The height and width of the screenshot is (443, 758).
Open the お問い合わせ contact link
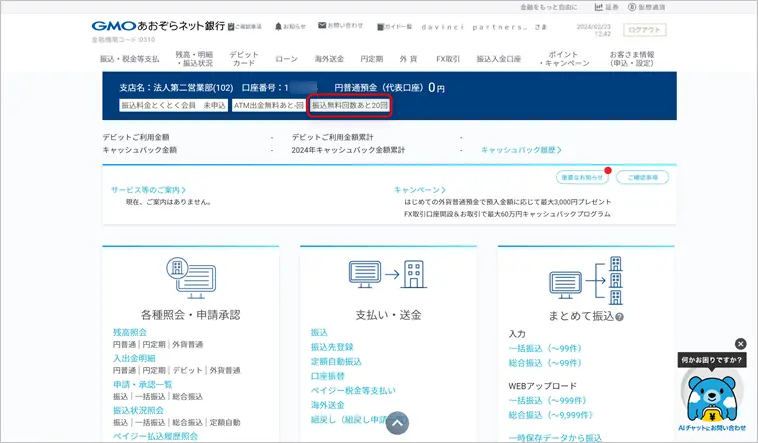click(x=342, y=26)
